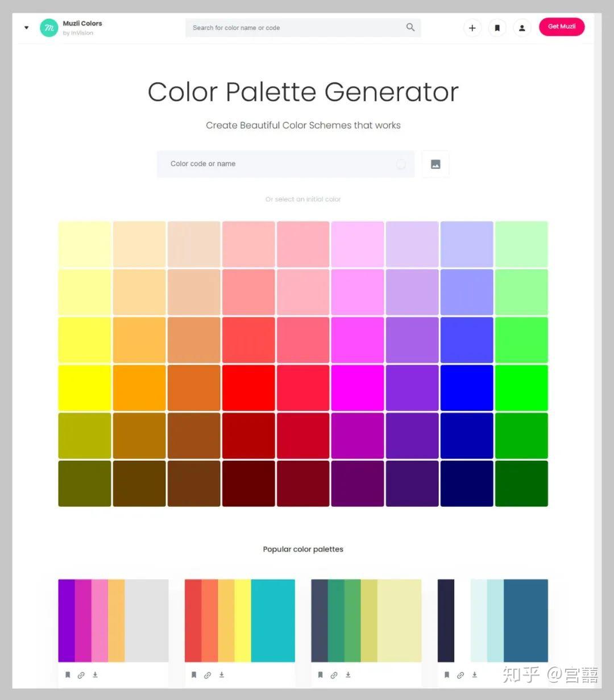Copy link of the red-teal palette
Viewport: 614px width, 700px height.
(208, 675)
